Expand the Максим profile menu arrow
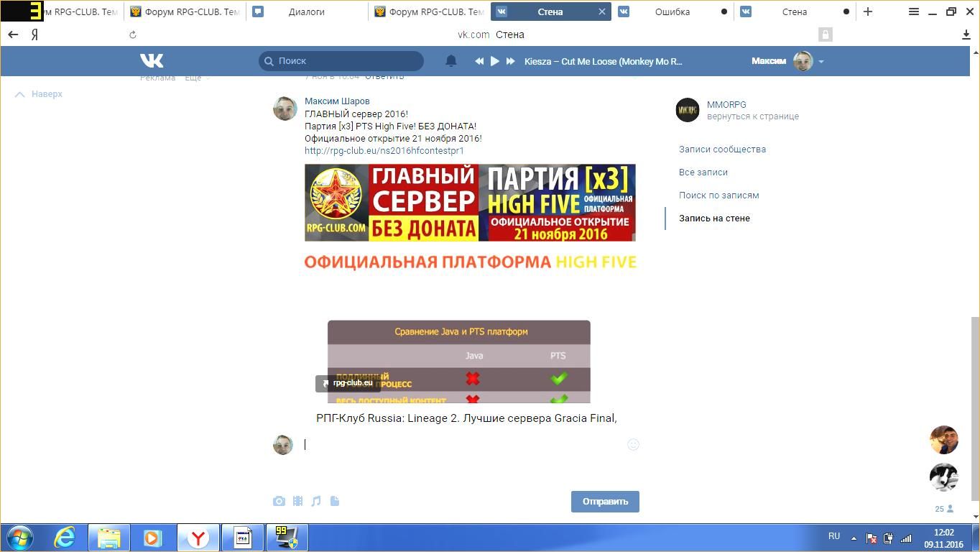 click(x=821, y=62)
